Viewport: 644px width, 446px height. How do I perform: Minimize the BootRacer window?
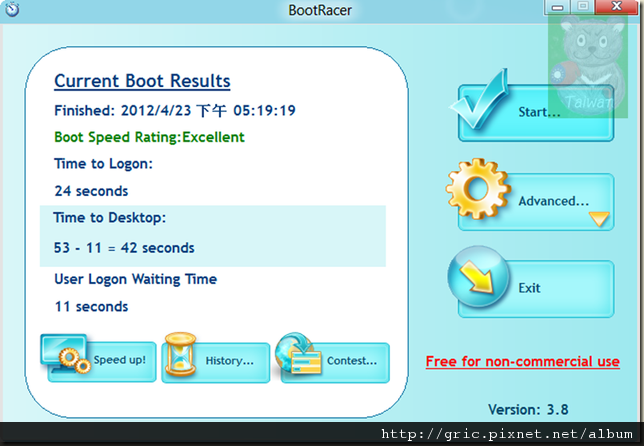point(557,7)
